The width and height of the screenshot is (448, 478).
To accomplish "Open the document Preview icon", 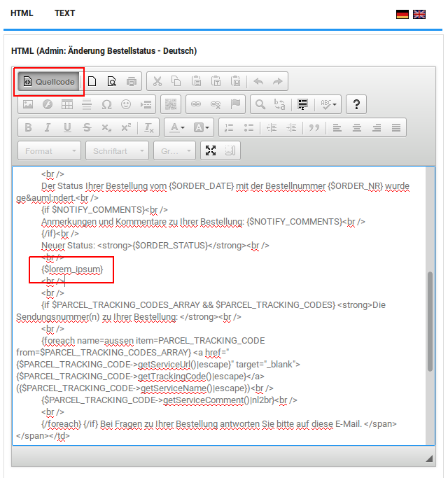I will point(111,82).
